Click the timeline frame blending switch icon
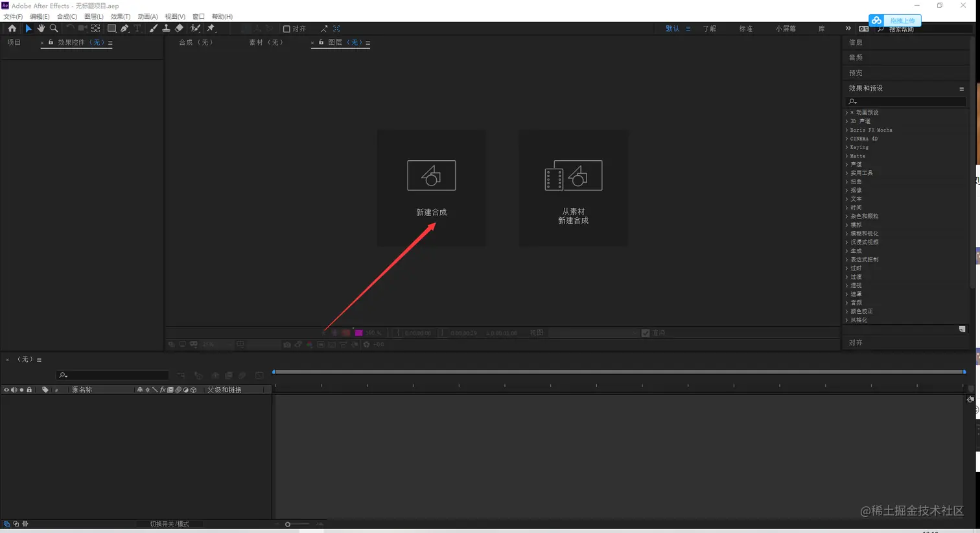The height and width of the screenshot is (533, 980). coord(170,390)
